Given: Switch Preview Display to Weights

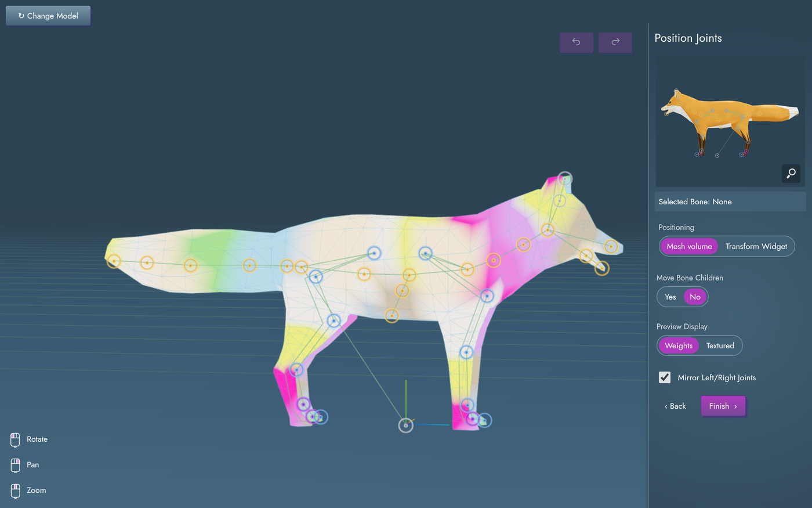Looking at the screenshot, I should [679, 345].
